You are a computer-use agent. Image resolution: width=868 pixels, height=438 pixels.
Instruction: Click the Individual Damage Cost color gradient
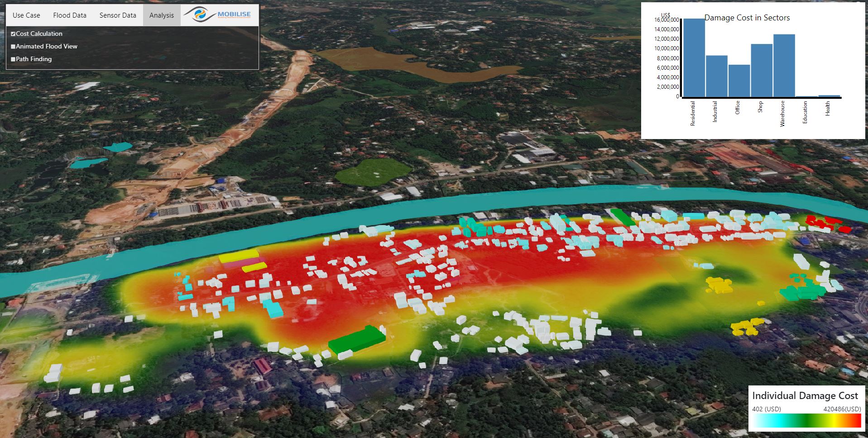click(x=806, y=421)
